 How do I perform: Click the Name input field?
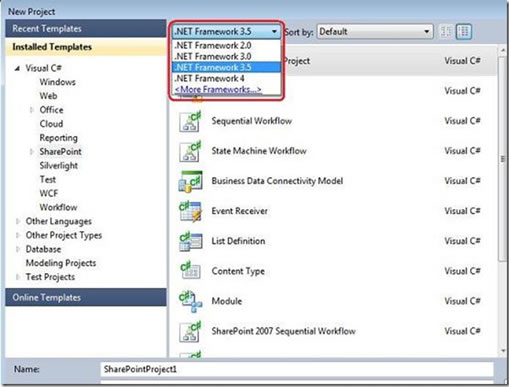point(297,369)
